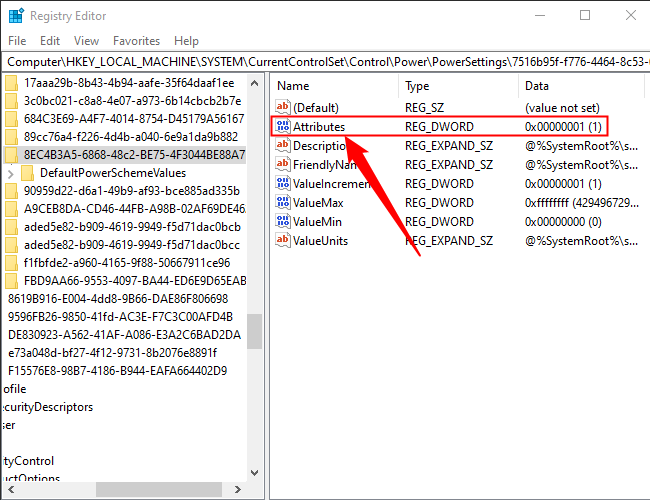Open the View menu

pyautogui.click(x=86, y=41)
